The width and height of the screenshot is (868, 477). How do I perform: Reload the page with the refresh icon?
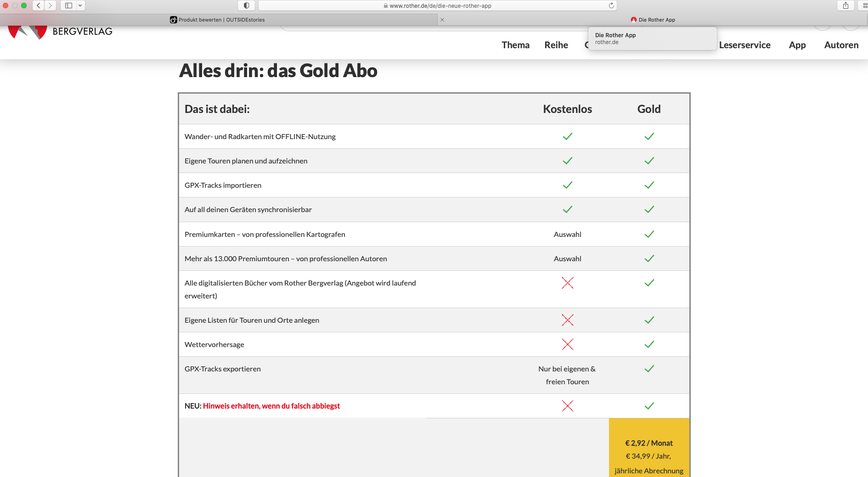click(611, 6)
